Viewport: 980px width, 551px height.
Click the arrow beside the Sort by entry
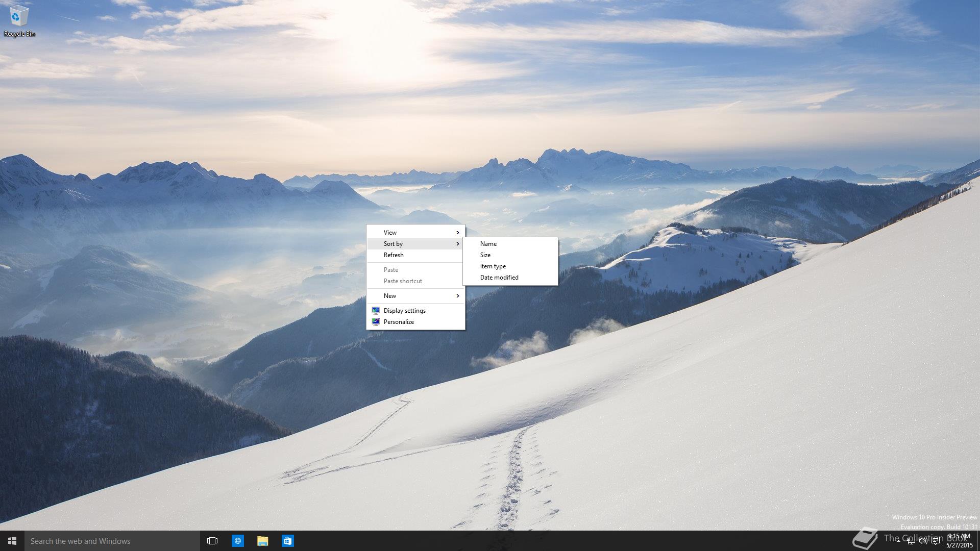[458, 244]
